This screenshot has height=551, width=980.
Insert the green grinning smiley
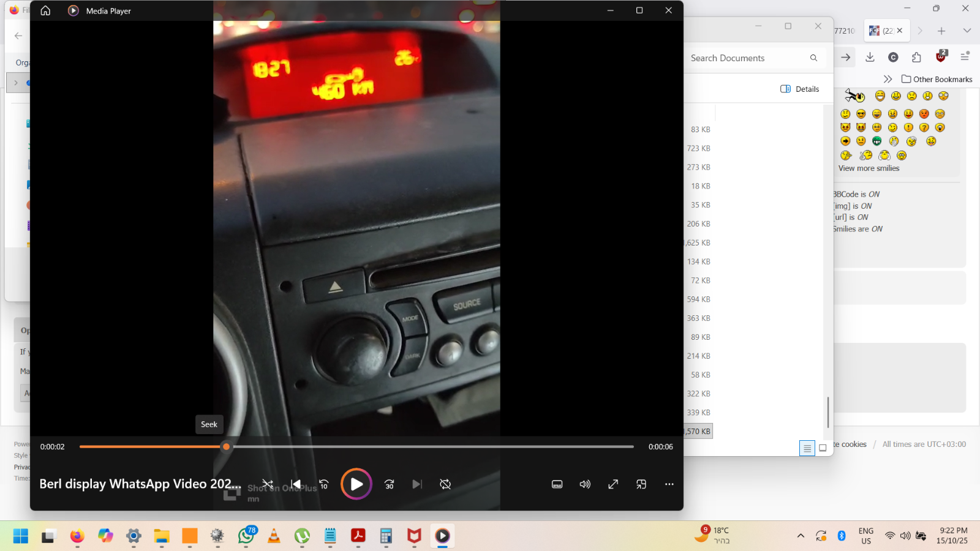tap(877, 141)
